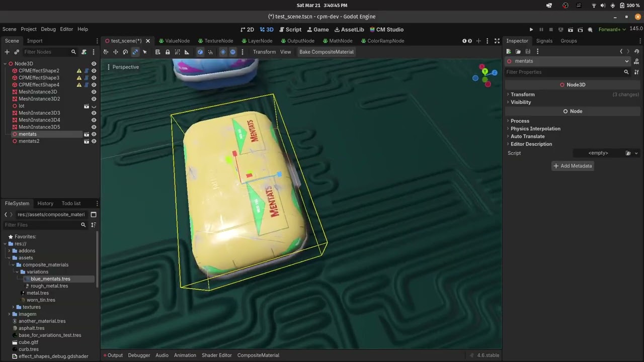Open the Movie Maker mode icon
This screenshot has width=644, height=362.
[590, 30]
